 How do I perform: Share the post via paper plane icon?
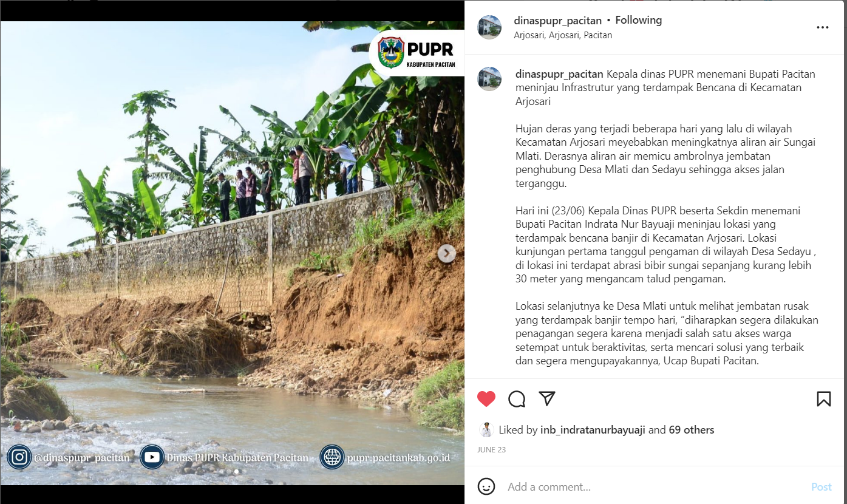pyautogui.click(x=547, y=398)
